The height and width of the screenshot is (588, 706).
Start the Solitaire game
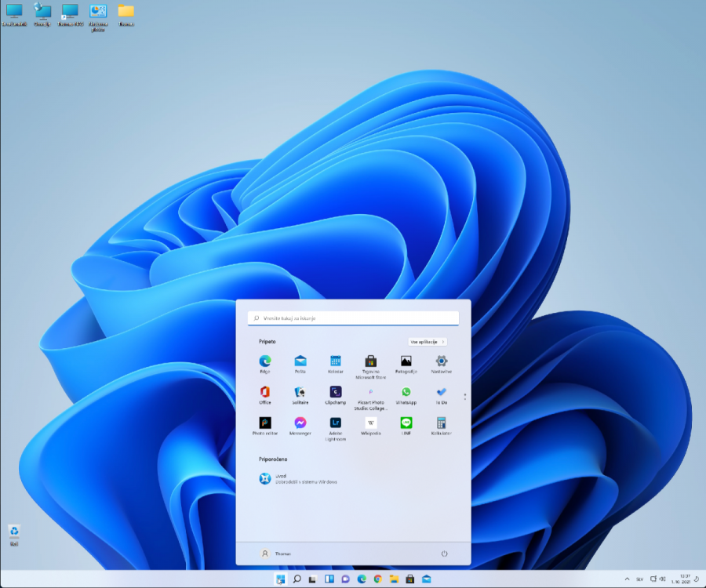coord(300,390)
